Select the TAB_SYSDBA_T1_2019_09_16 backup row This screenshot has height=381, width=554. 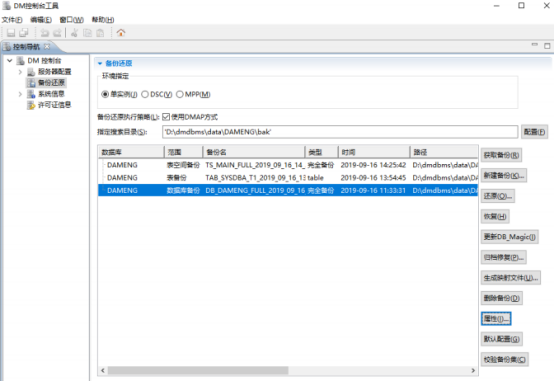pos(288,178)
